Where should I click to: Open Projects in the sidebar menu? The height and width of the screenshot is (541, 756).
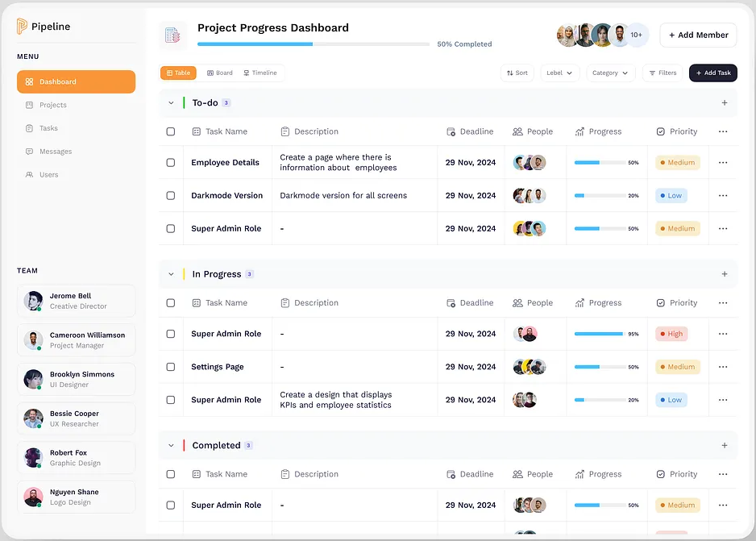[52, 105]
